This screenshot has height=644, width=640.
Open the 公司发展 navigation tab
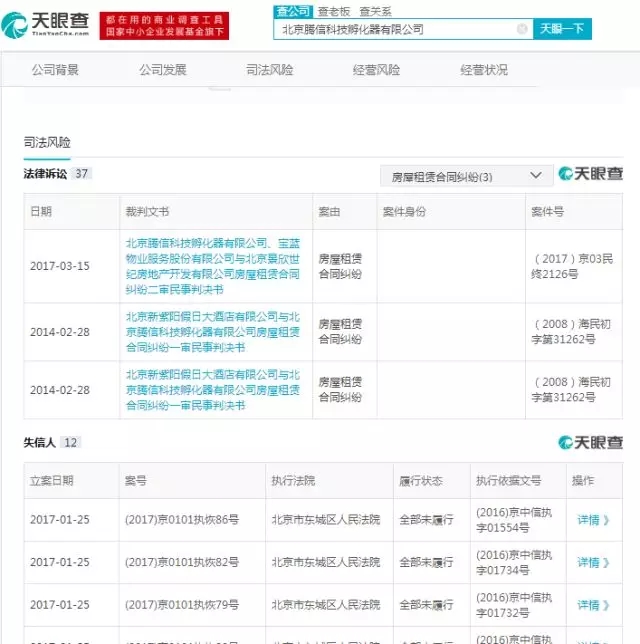(163, 70)
